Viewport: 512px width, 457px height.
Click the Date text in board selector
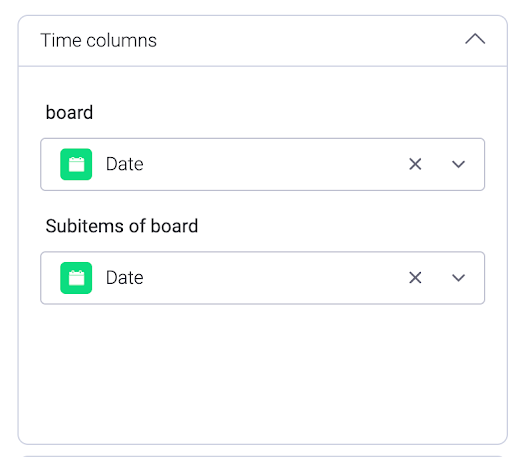[x=125, y=164]
